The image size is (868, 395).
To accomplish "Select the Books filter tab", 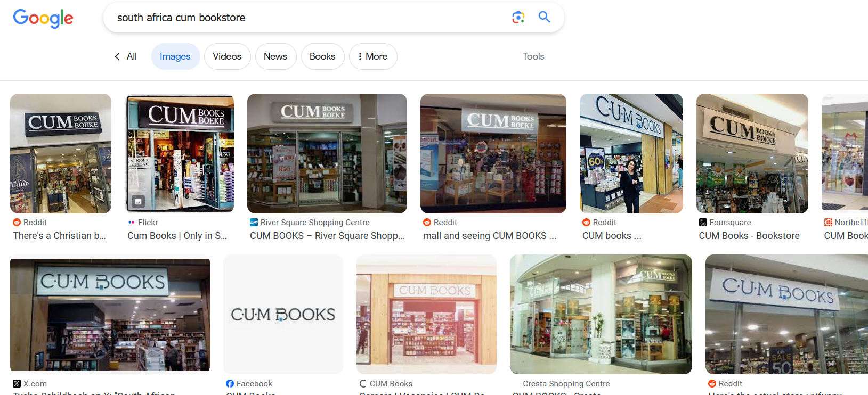I will point(322,56).
